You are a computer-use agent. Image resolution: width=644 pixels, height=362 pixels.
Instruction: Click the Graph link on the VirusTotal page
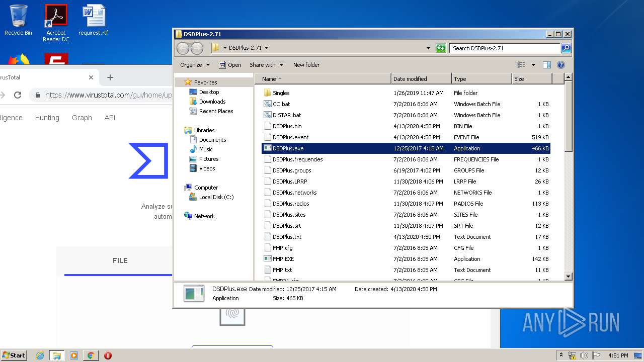pyautogui.click(x=82, y=118)
